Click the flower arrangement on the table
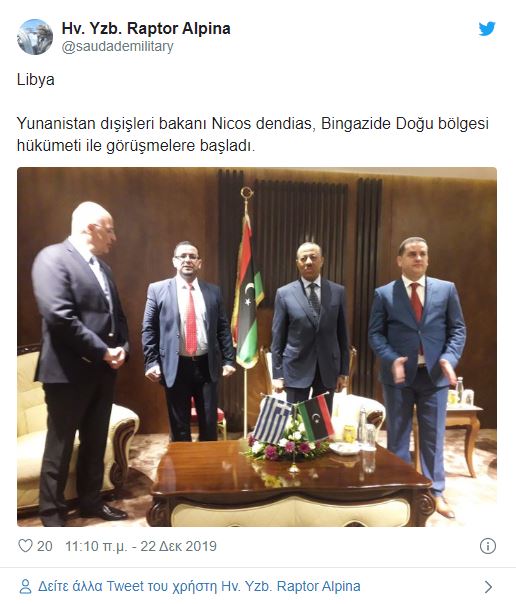 [286, 445]
